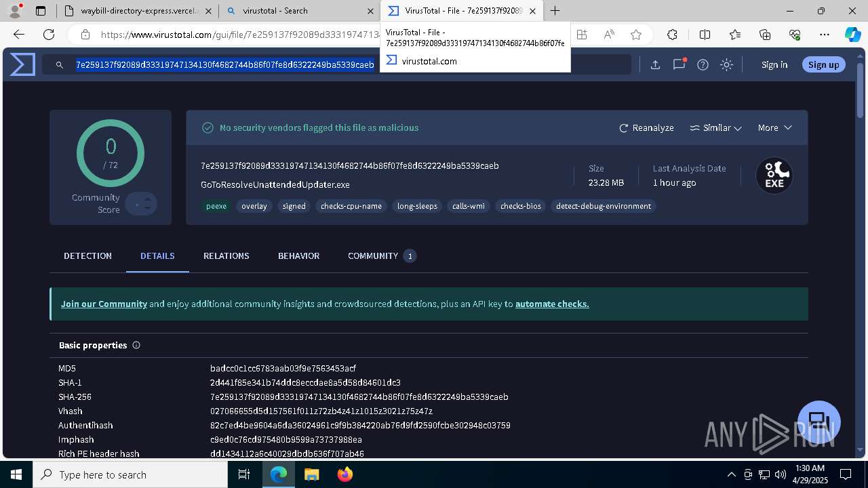Screen dimensions: 868x488
Task: Open the notifications chat icon
Action: point(679,64)
